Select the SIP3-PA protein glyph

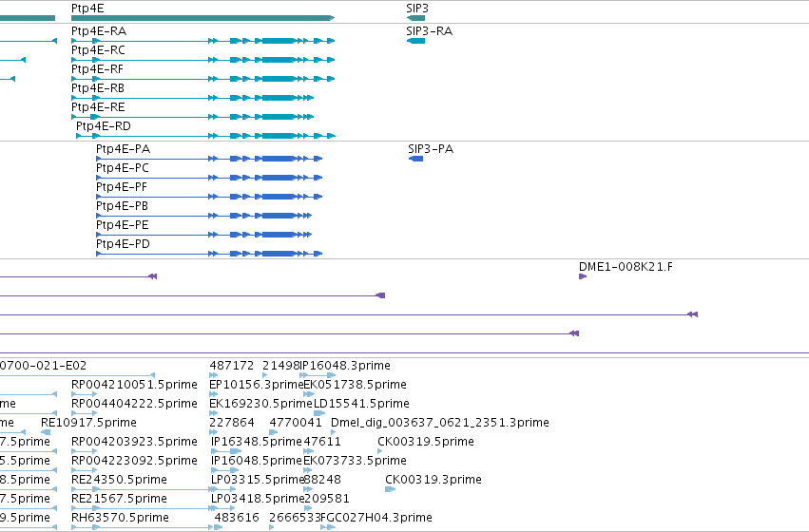point(415,159)
